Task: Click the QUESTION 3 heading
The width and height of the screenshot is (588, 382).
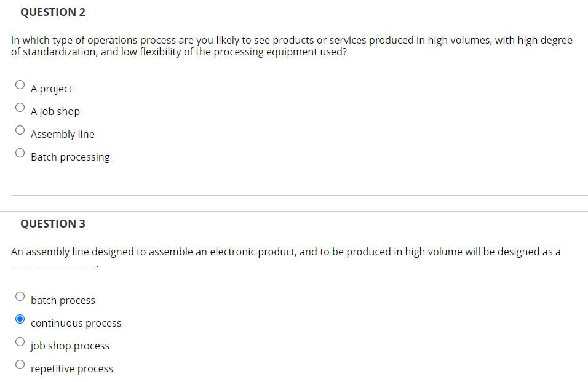Action: (x=53, y=223)
